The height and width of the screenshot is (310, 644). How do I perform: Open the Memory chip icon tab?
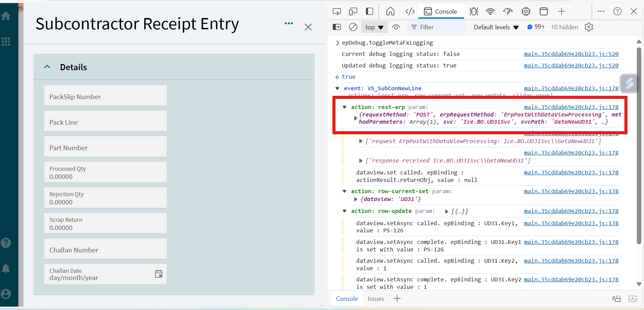[x=526, y=12]
